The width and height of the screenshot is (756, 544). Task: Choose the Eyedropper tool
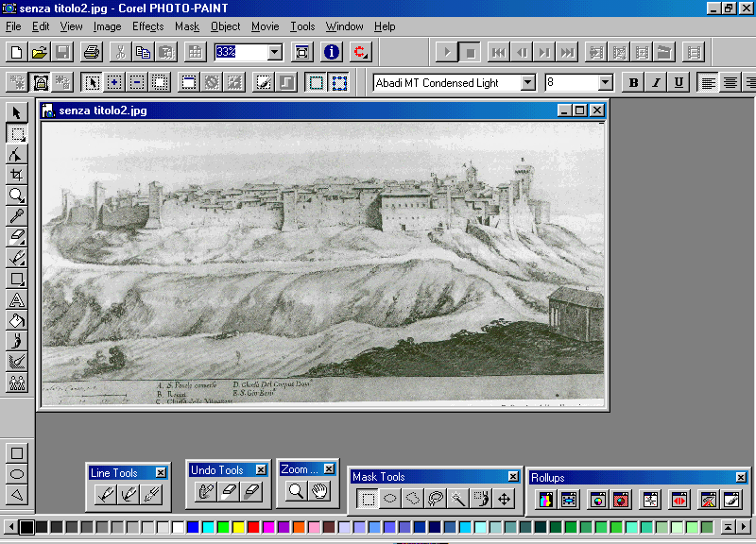(x=17, y=216)
